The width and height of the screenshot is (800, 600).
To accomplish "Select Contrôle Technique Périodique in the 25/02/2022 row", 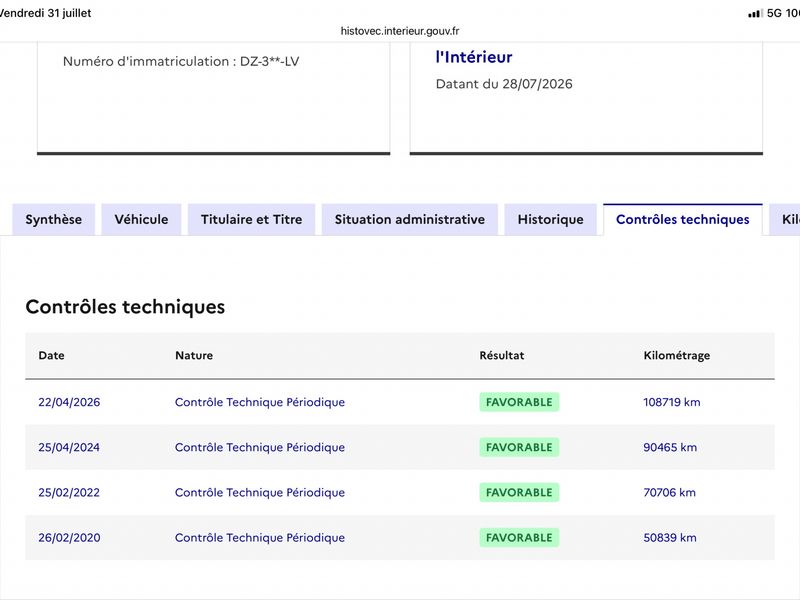I will pos(260,492).
